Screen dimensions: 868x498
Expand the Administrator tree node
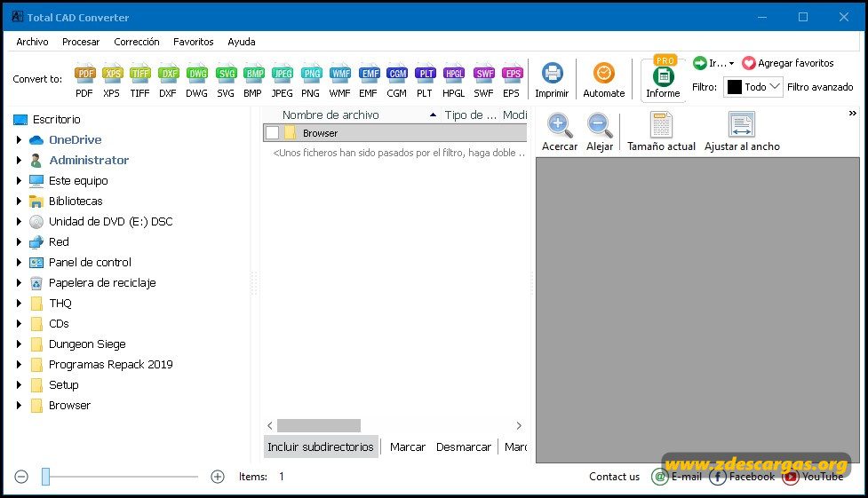point(19,161)
